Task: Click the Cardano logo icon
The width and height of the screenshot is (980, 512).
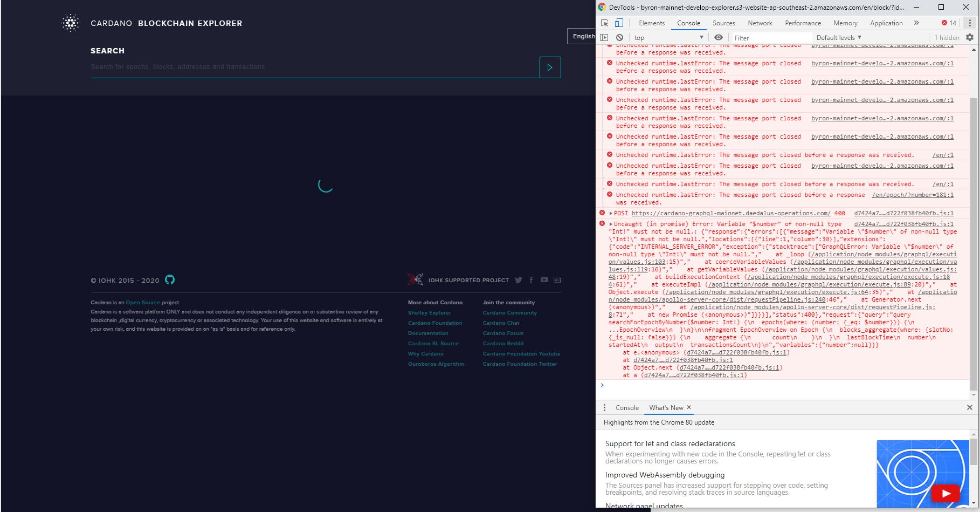Action: [71, 23]
